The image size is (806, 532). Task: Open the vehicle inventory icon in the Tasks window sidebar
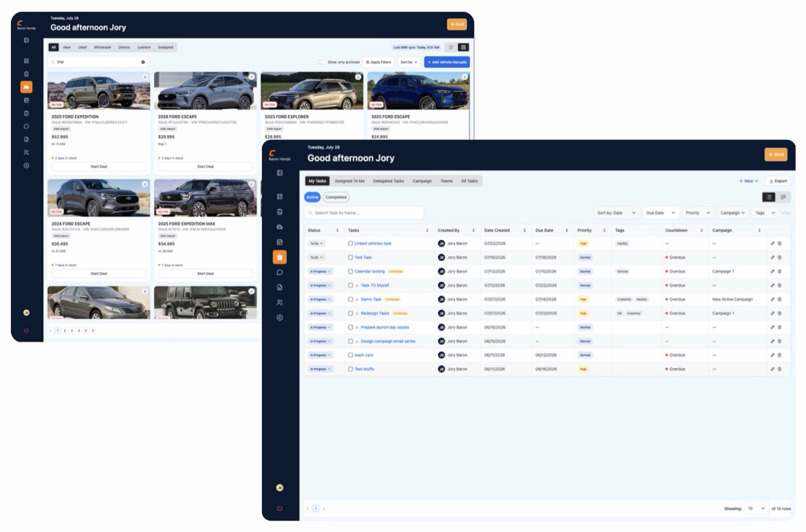[279, 227]
